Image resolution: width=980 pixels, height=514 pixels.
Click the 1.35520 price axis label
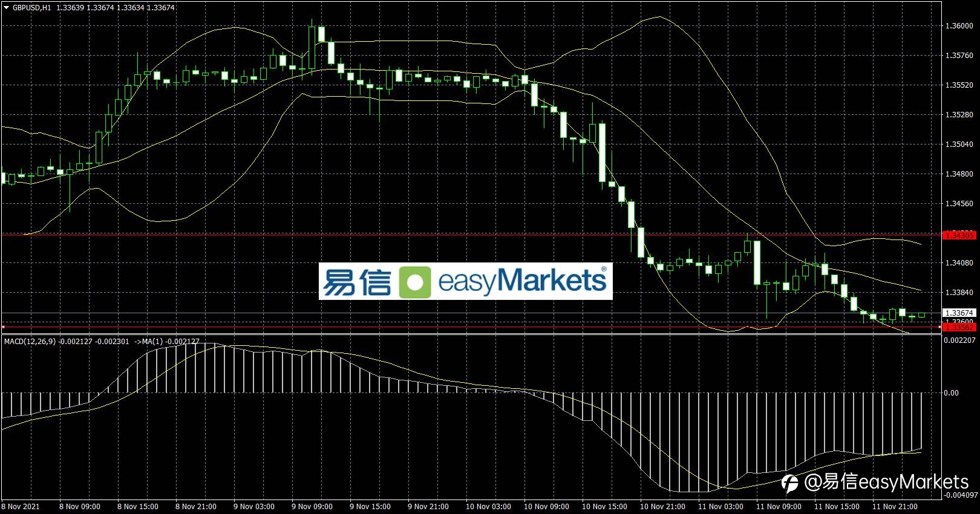pyautogui.click(x=959, y=85)
